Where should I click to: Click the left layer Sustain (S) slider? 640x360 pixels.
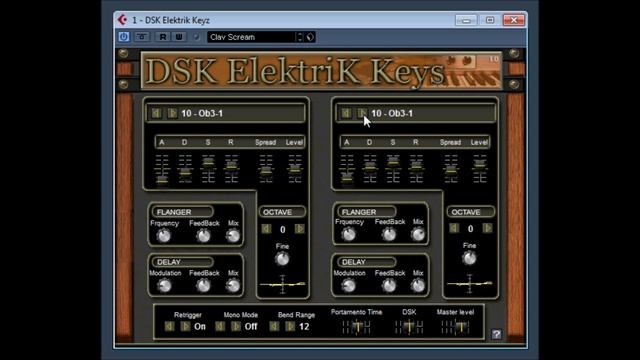coord(208,169)
